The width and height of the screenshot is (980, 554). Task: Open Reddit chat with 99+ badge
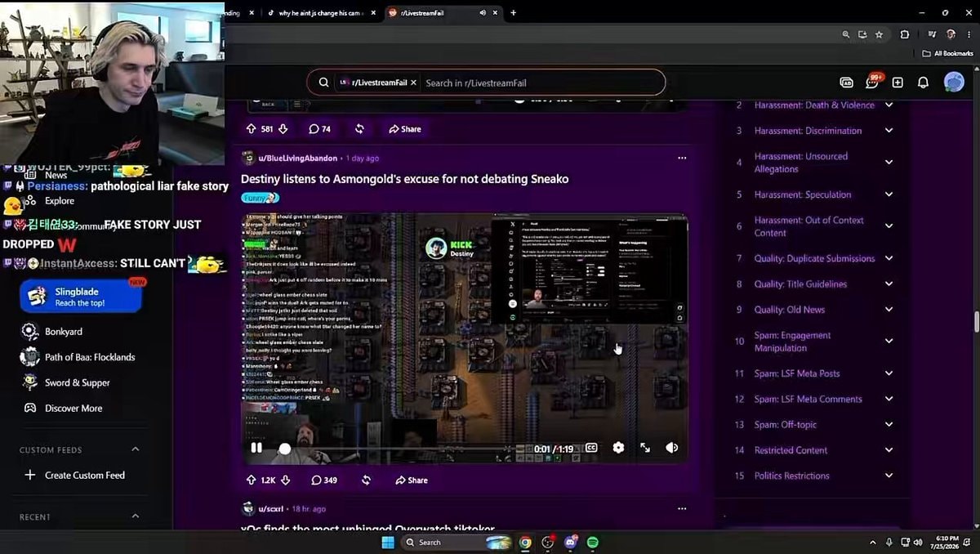point(872,83)
